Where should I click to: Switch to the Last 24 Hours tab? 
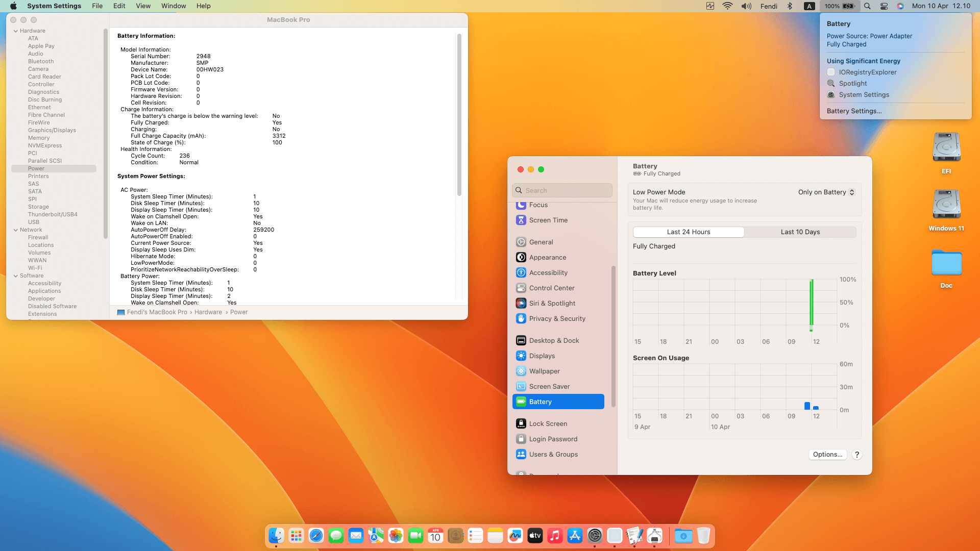[689, 232]
